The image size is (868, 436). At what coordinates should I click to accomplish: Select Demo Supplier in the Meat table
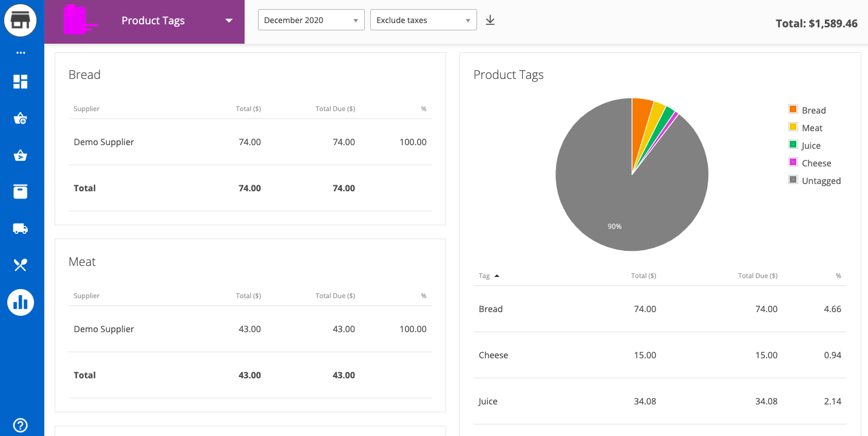point(104,329)
